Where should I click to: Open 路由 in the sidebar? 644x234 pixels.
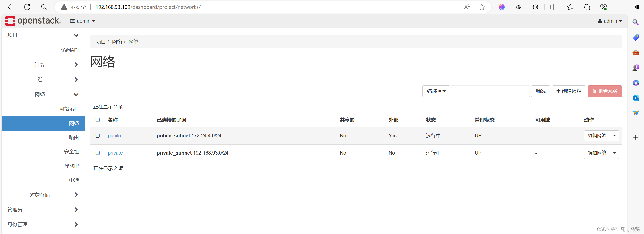[74, 137]
